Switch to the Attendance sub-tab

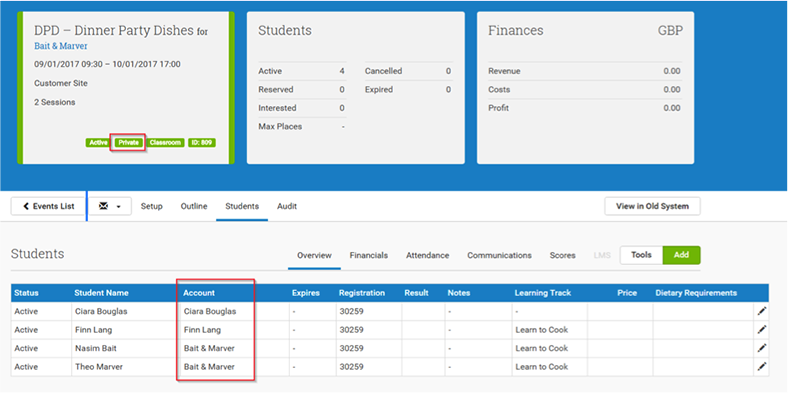pyautogui.click(x=428, y=255)
